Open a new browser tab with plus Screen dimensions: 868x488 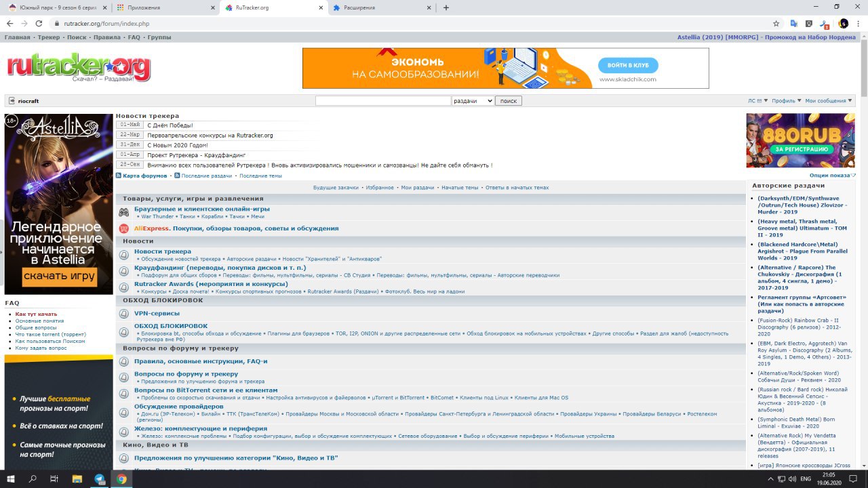(x=446, y=7)
